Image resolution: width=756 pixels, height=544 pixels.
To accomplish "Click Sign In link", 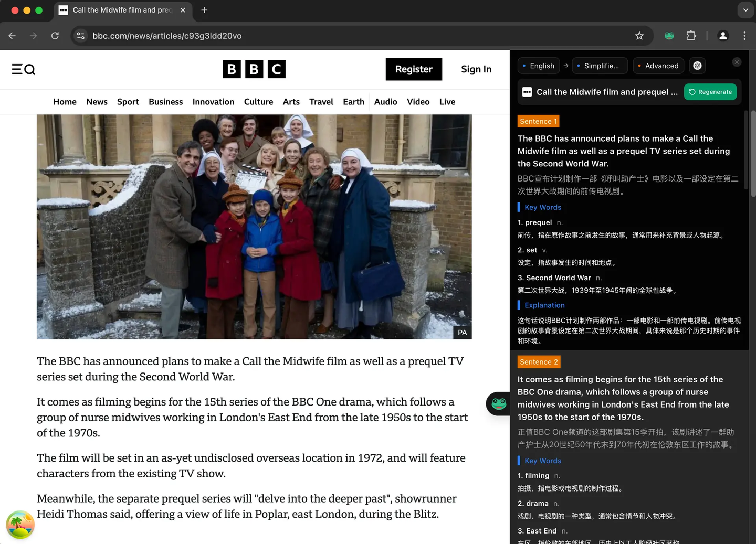I will [476, 69].
